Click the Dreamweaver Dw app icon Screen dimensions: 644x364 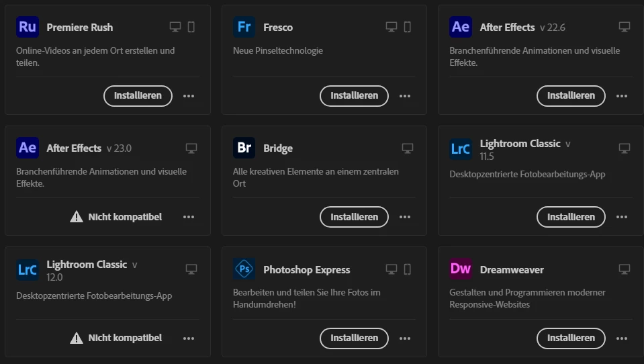(x=461, y=269)
